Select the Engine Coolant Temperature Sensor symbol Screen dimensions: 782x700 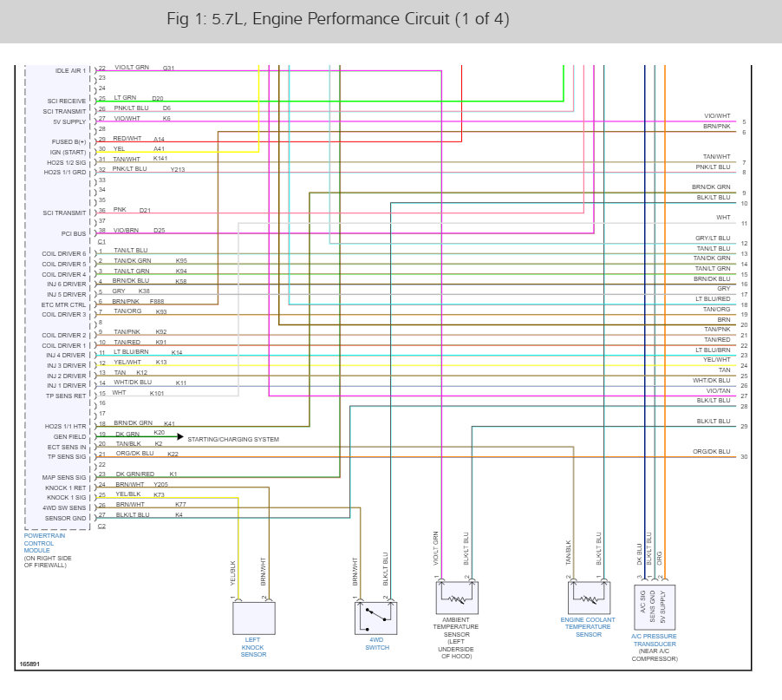pos(589,598)
